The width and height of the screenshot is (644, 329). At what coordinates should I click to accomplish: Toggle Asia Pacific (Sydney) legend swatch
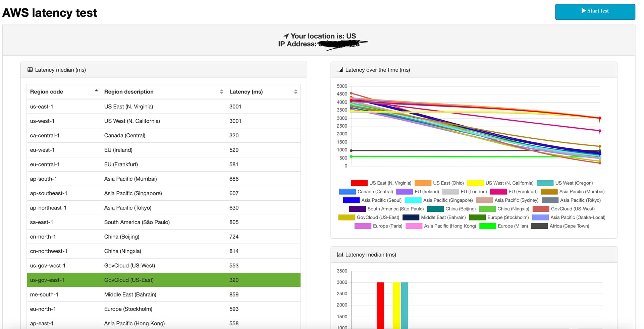coord(484,200)
